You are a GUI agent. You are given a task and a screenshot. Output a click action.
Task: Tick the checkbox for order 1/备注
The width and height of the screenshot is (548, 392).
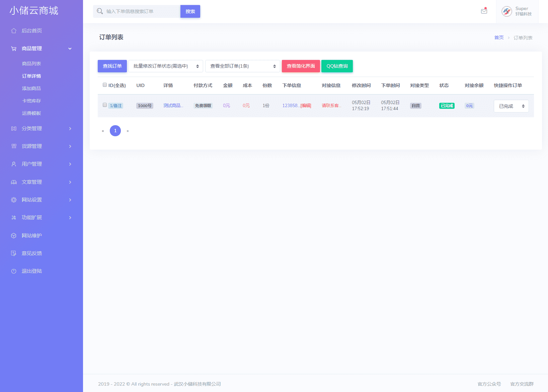coord(105,105)
